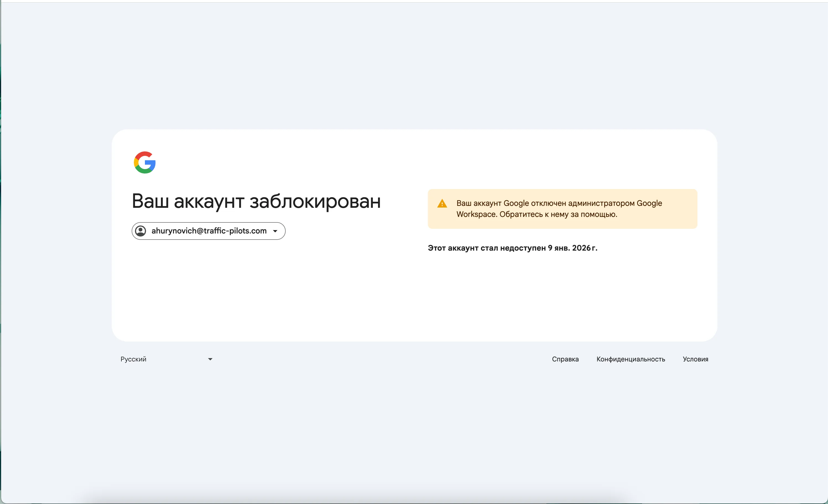Open the Условия terms link

[x=695, y=359]
